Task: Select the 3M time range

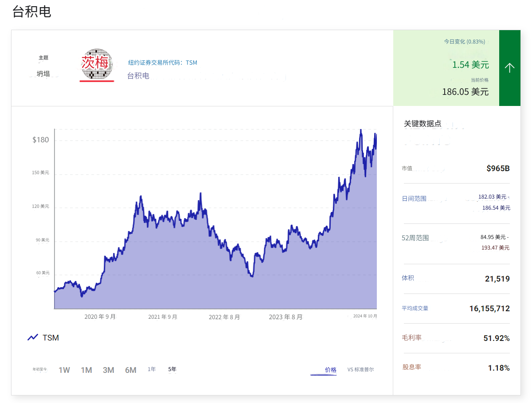Action: click(x=109, y=370)
